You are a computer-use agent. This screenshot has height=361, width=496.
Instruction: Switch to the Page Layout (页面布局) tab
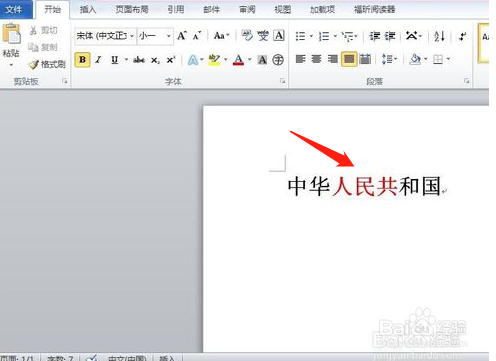[x=132, y=9]
